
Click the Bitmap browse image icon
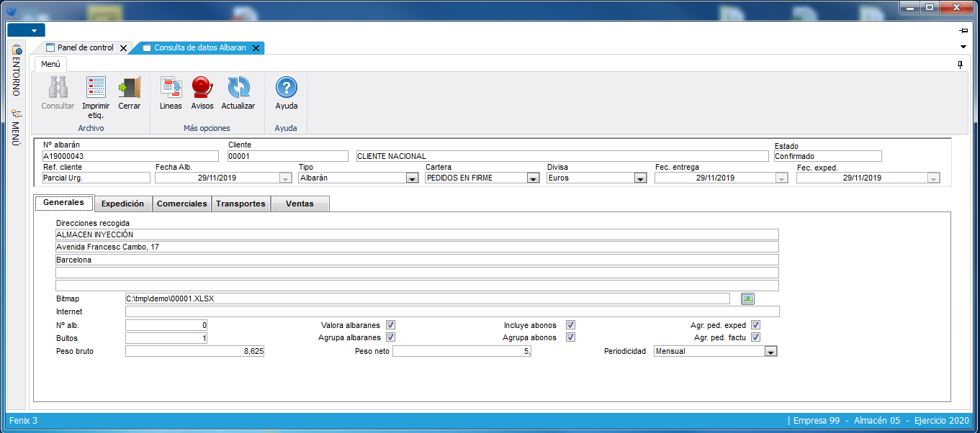coord(747,298)
